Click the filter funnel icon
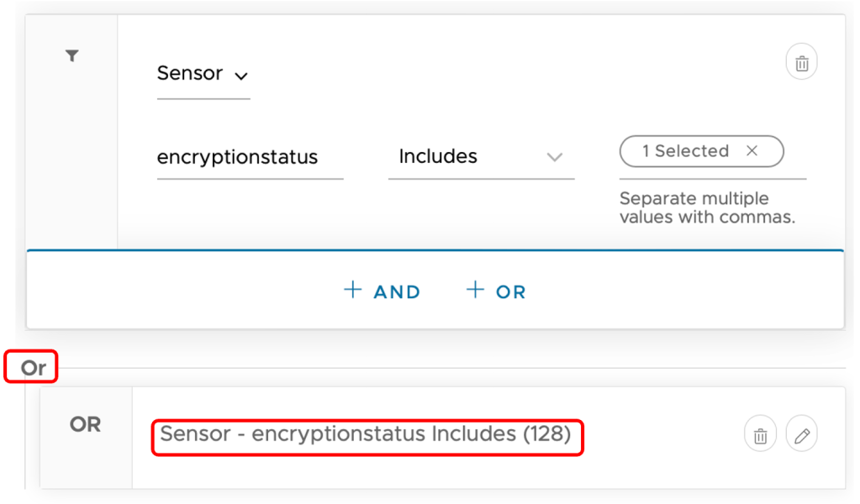 [x=72, y=56]
